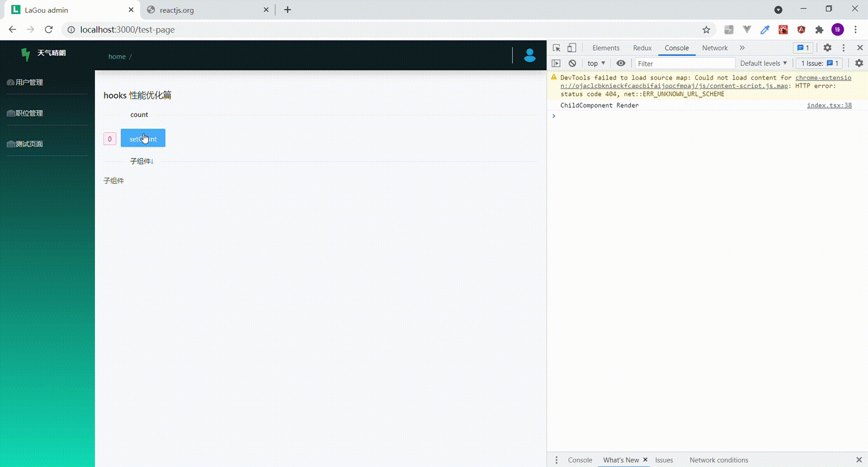Toggle the device toolbar icon
Screen dimensions: 868x467
tap(572, 48)
